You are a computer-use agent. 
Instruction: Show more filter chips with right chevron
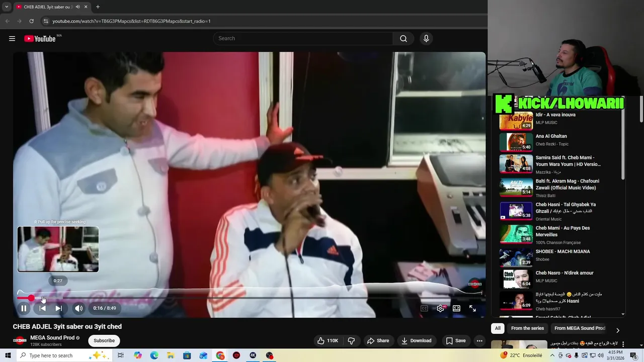618,330
